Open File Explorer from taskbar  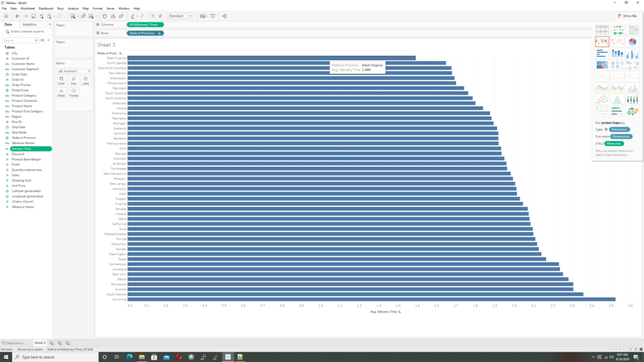[142, 357]
